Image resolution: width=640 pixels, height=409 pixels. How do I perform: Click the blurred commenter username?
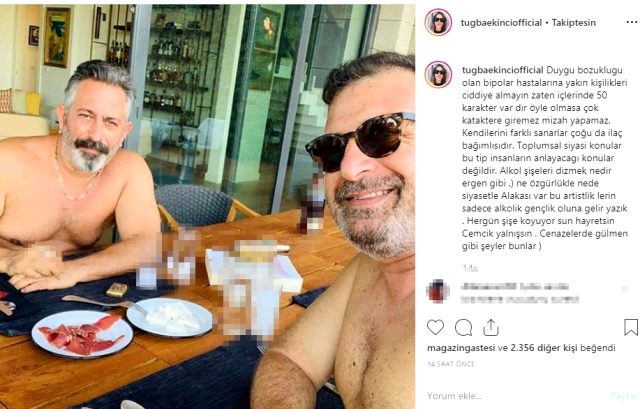coord(489,287)
